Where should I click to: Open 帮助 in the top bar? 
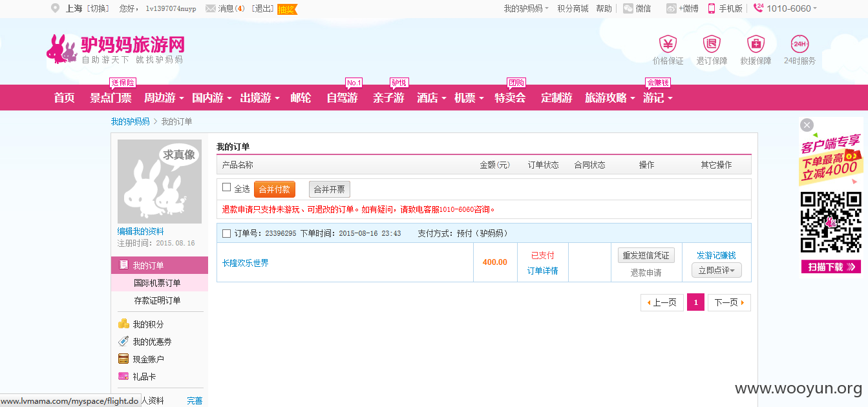pos(604,8)
